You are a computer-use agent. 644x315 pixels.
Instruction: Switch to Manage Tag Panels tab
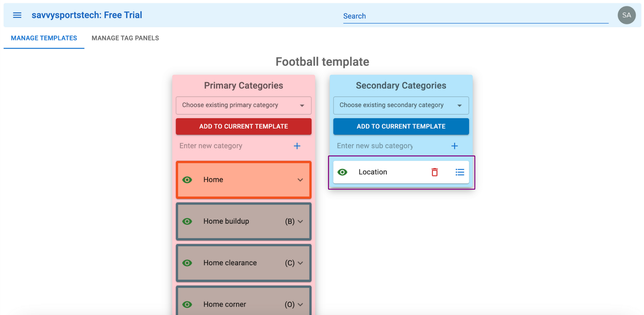pos(125,38)
